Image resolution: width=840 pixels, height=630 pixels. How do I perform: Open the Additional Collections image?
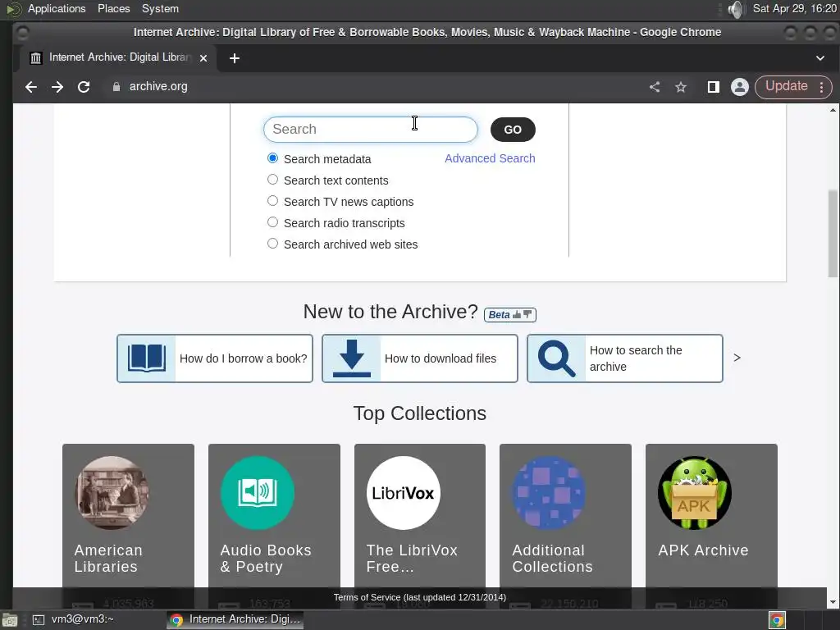549,493
